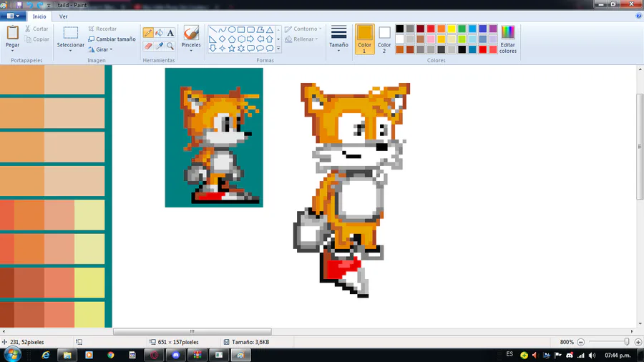
Task: Open the Windows Start button
Action: coord(12,355)
